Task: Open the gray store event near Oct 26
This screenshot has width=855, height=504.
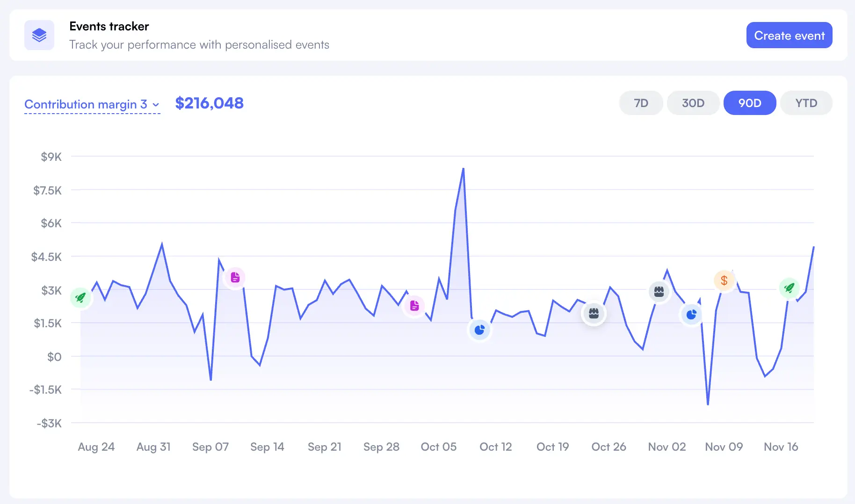Action: [x=594, y=313]
